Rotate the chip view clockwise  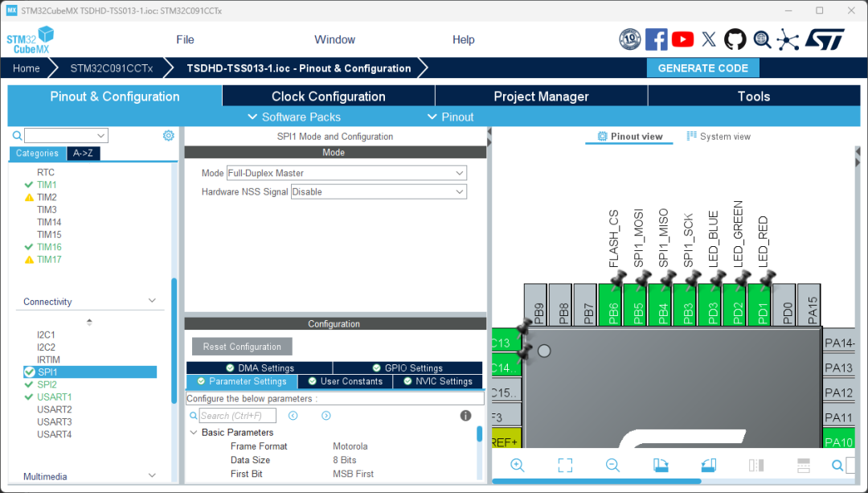pyautogui.click(x=661, y=465)
